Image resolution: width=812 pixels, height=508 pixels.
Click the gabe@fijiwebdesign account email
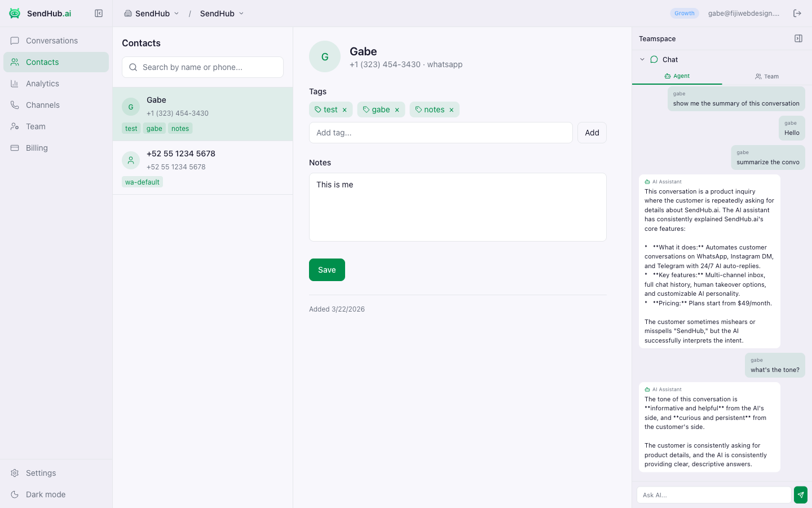click(x=744, y=14)
